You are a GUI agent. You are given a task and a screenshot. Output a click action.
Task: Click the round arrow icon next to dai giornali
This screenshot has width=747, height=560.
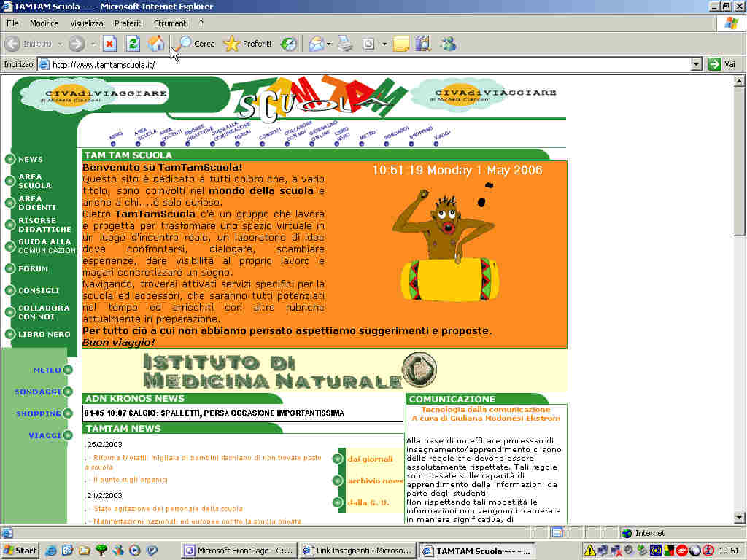click(338, 459)
